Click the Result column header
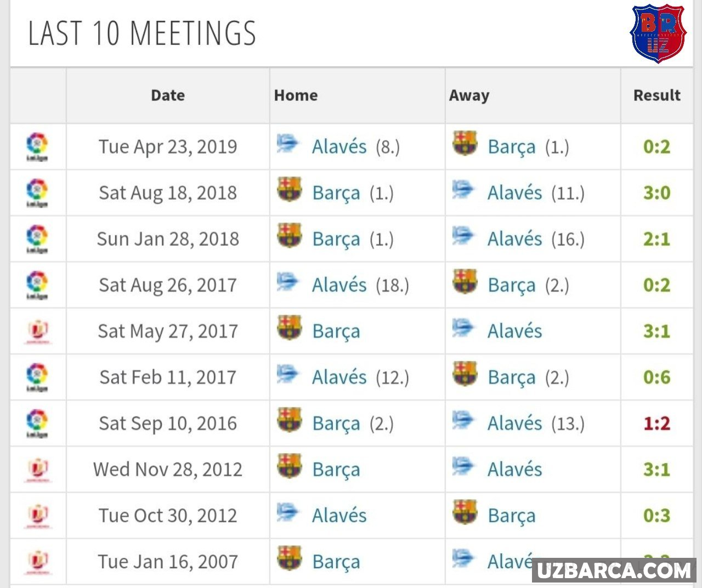The image size is (702, 588). pos(656,95)
